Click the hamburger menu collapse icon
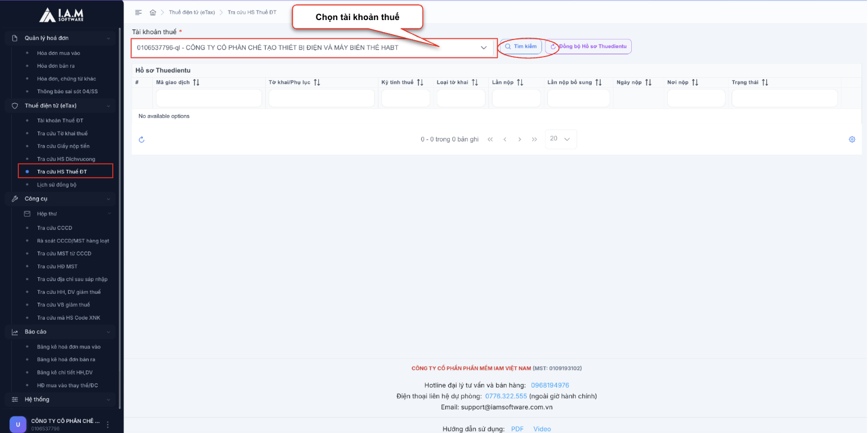Screen dimensions: 868x433 138,12
